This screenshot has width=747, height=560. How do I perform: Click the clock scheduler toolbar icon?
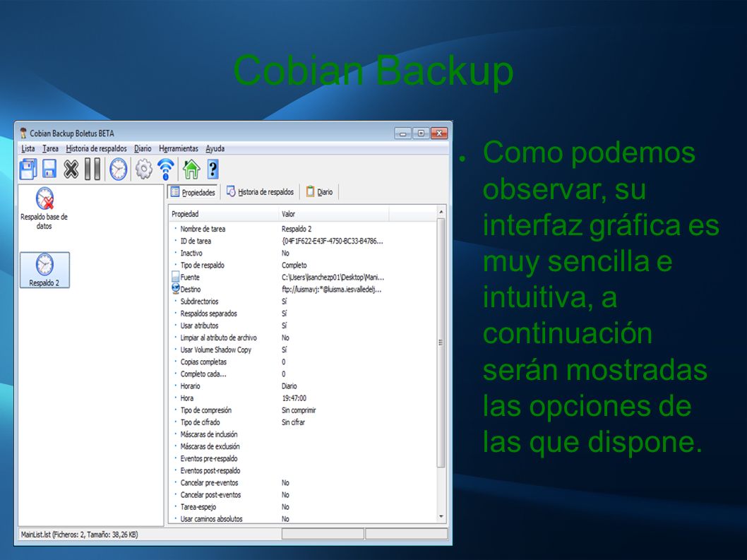click(x=118, y=169)
